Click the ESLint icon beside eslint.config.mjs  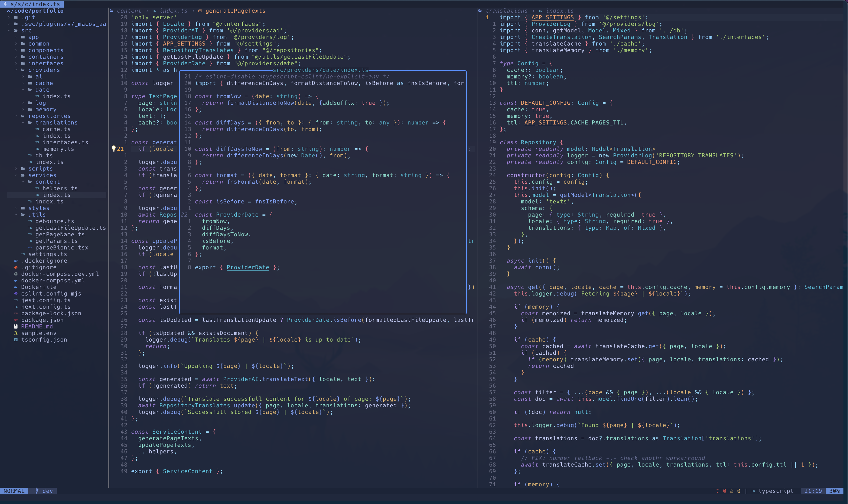pyautogui.click(x=16, y=293)
